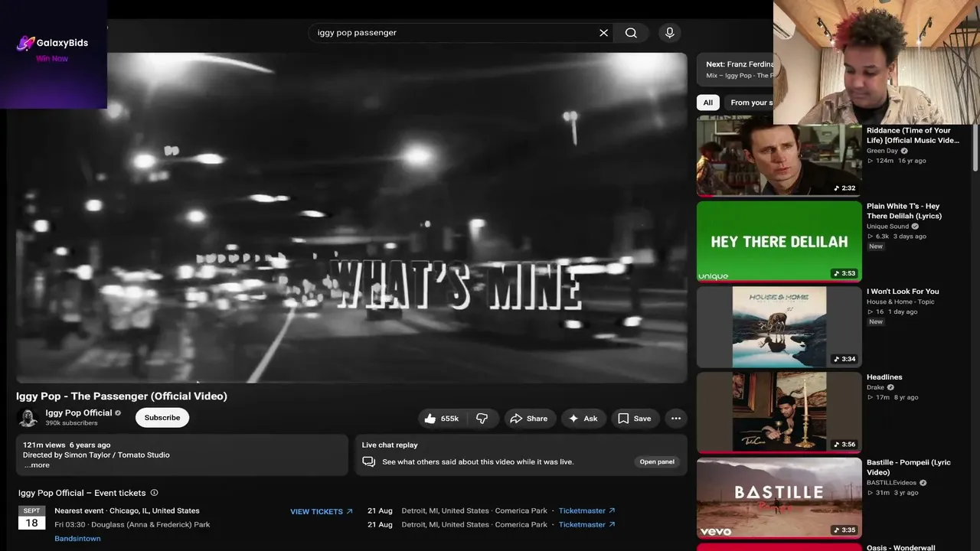Open the live chat replay panel
This screenshot has height=551, width=980.
[658, 461]
